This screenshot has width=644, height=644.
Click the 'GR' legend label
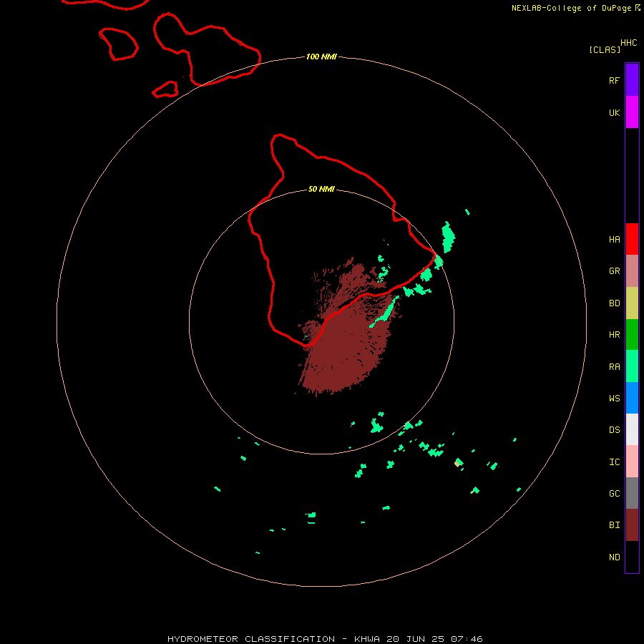614,271
